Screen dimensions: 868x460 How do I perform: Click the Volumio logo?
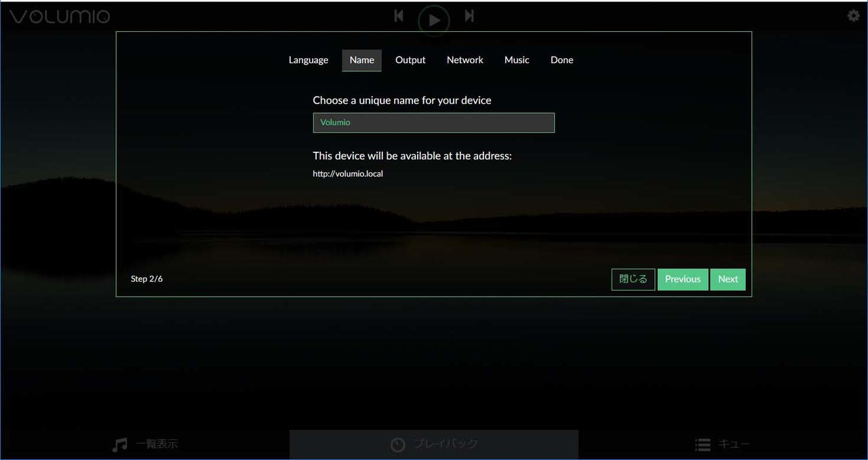[x=60, y=17]
